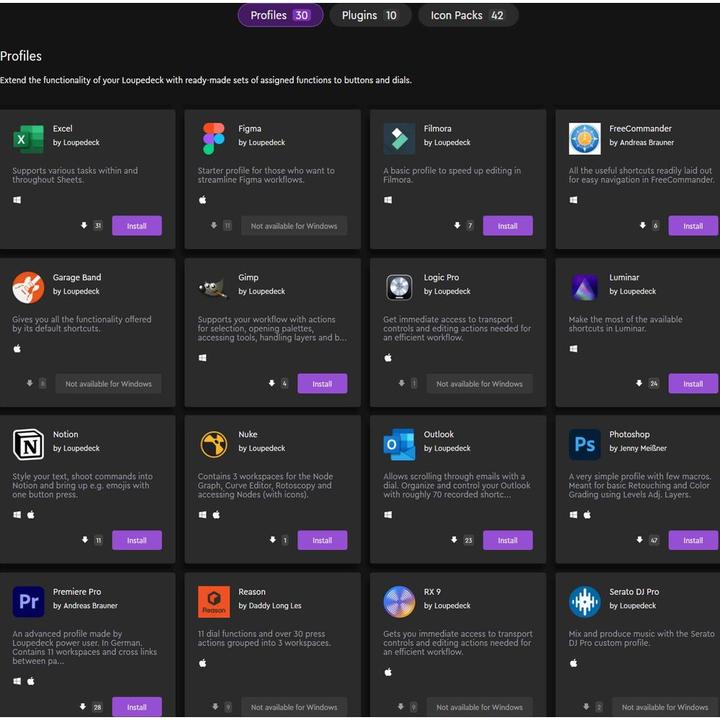Viewport: 720px width, 720px height.
Task: Click the Excel app icon
Action: tap(28, 139)
